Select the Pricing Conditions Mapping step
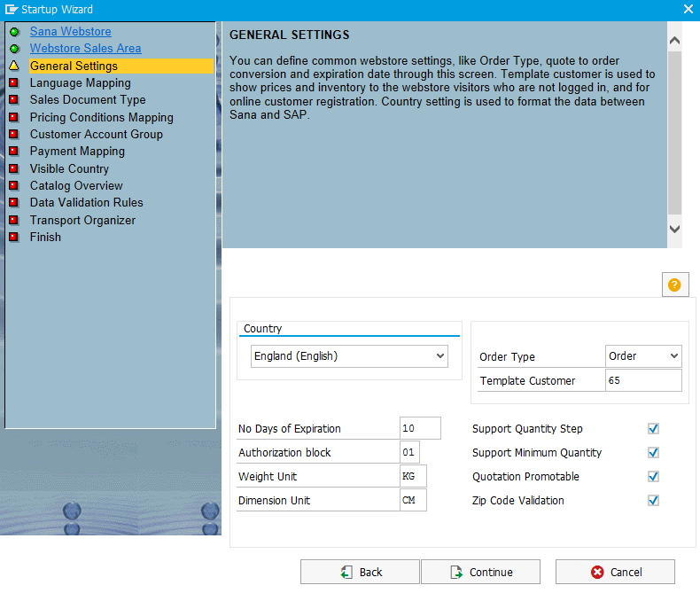This screenshot has width=700, height=593. click(102, 117)
